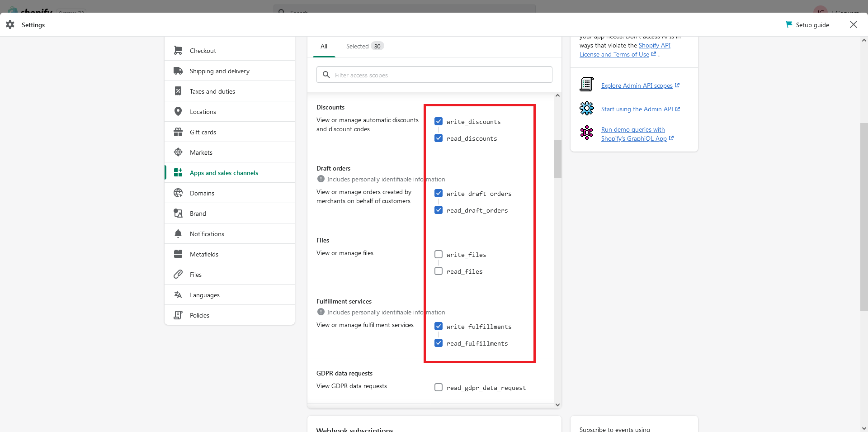Click the Explore Admin API scopes scroll icon

coord(587,85)
